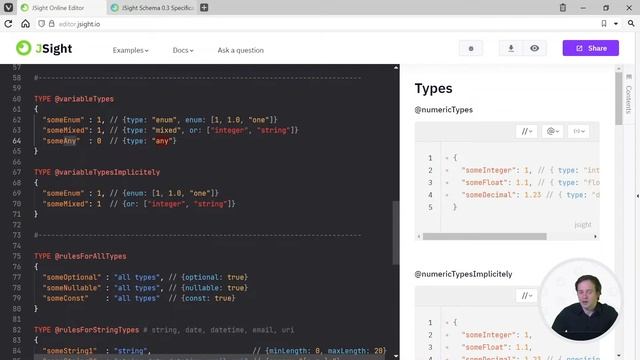Click the browser search icon
The width and height of the screenshot is (640, 360).
[631, 24]
